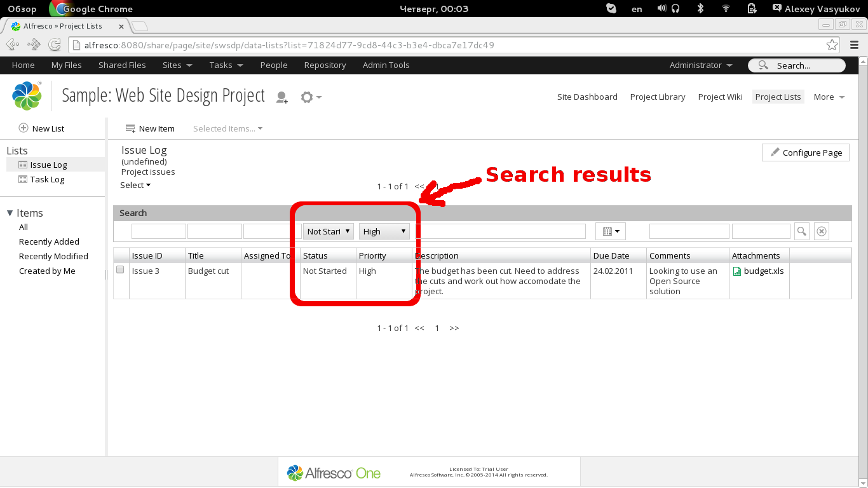Open the Sites menu in header
The height and width of the screenshot is (488, 868).
pyautogui.click(x=177, y=65)
